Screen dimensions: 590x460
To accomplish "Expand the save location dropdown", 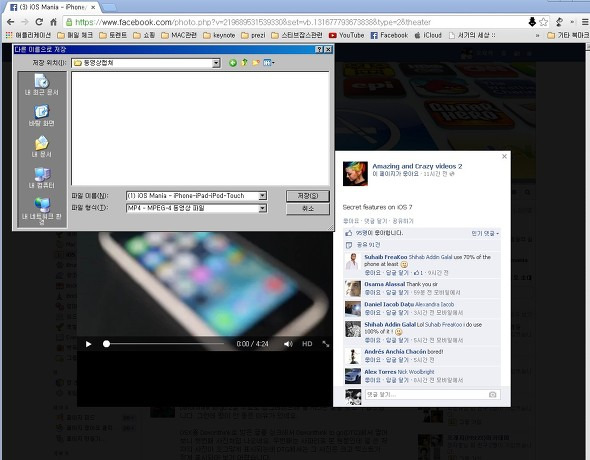I will [216, 63].
